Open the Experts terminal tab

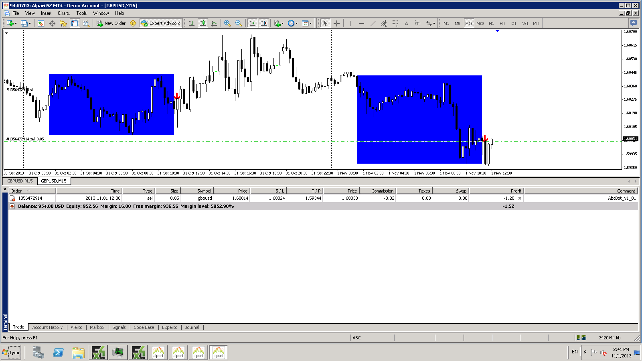tap(170, 327)
